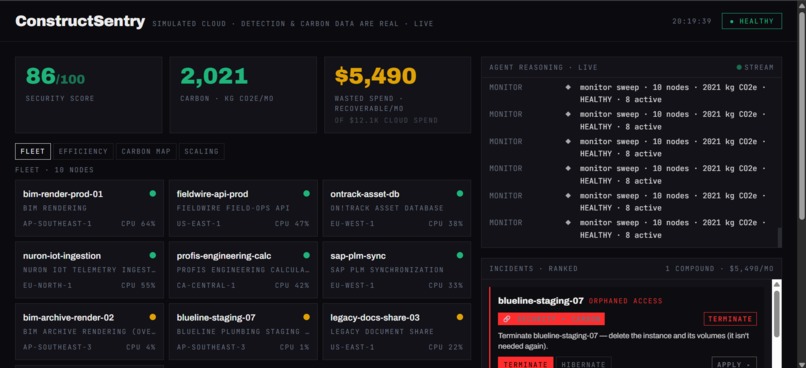Select the profis-engineering-calc node name
Screen dimensions: 806x368
(224, 256)
